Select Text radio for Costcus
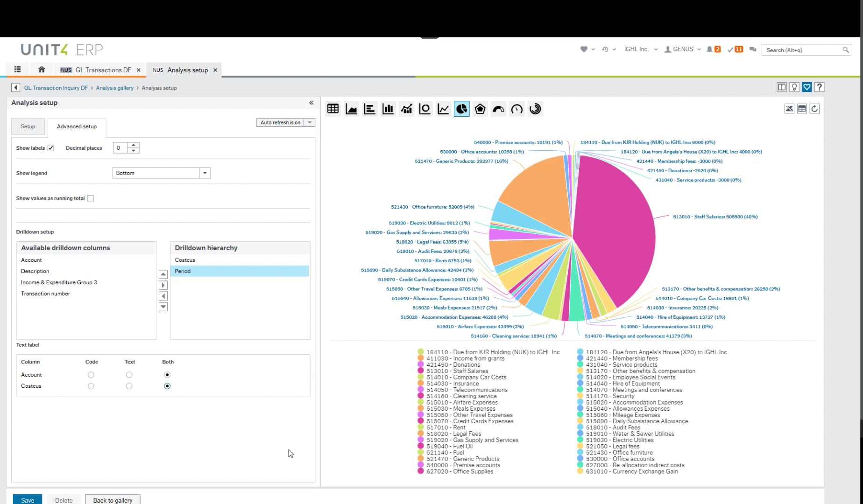The width and height of the screenshot is (863, 504). (129, 386)
